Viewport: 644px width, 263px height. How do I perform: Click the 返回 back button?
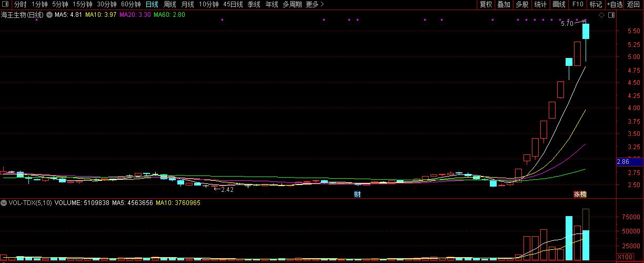click(x=633, y=4)
